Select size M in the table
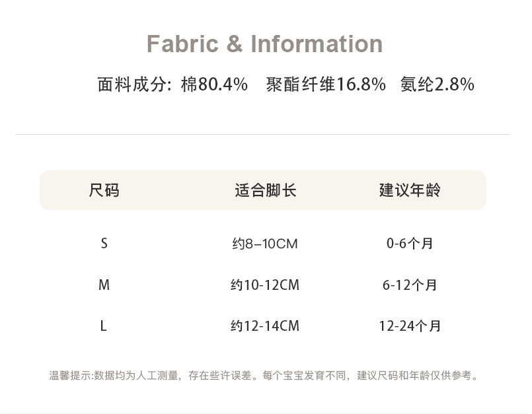This screenshot has width=532, height=414. pos(104,285)
